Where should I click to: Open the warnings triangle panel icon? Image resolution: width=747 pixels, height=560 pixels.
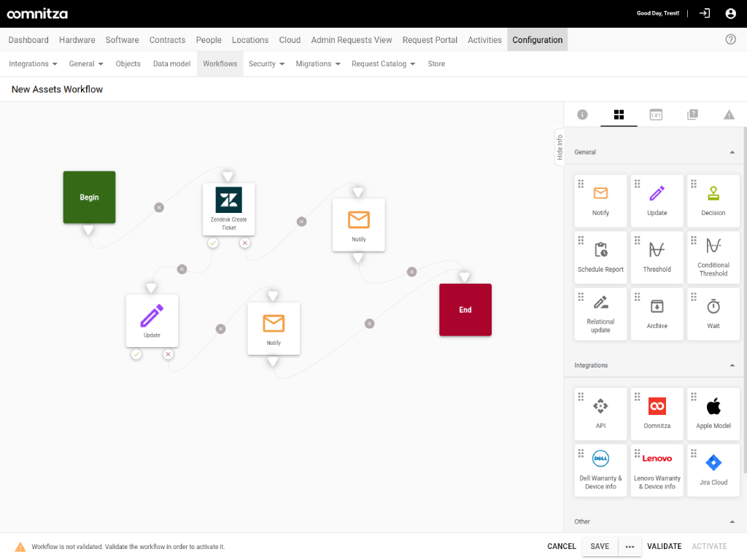pos(728,114)
